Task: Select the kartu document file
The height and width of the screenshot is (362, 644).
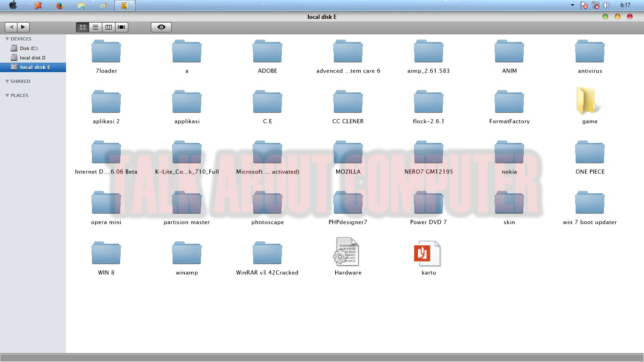Action: tap(429, 258)
